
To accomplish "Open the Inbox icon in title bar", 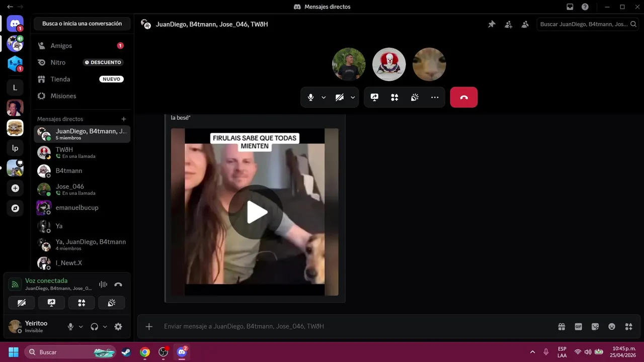I will tap(570, 7).
